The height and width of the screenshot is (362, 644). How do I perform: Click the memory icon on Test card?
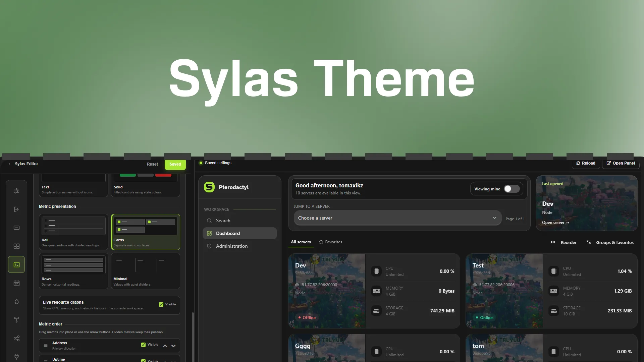pyautogui.click(x=554, y=291)
